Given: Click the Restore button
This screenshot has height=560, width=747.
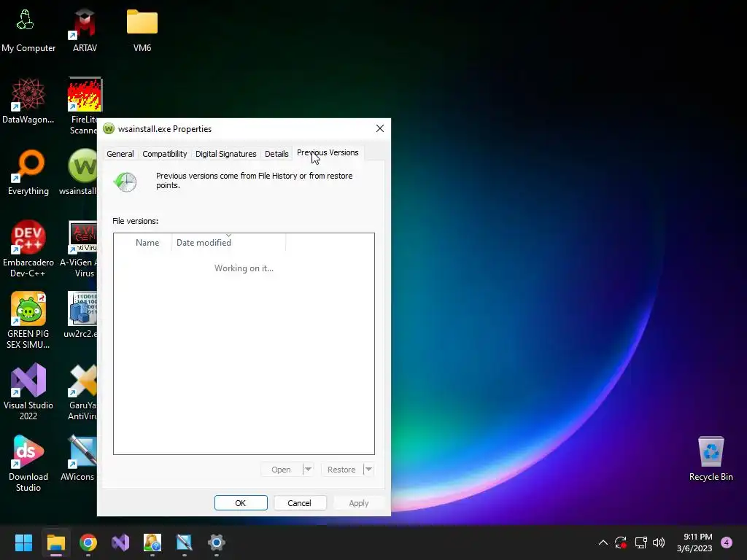Looking at the screenshot, I should (341, 470).
